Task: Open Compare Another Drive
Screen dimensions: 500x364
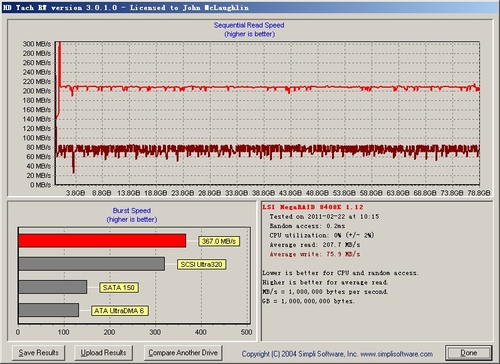Action: (x=183, y=353)
